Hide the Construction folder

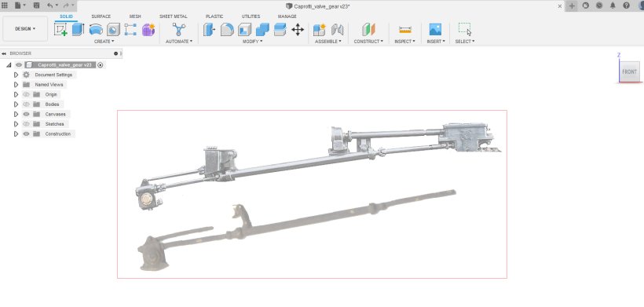26,133
